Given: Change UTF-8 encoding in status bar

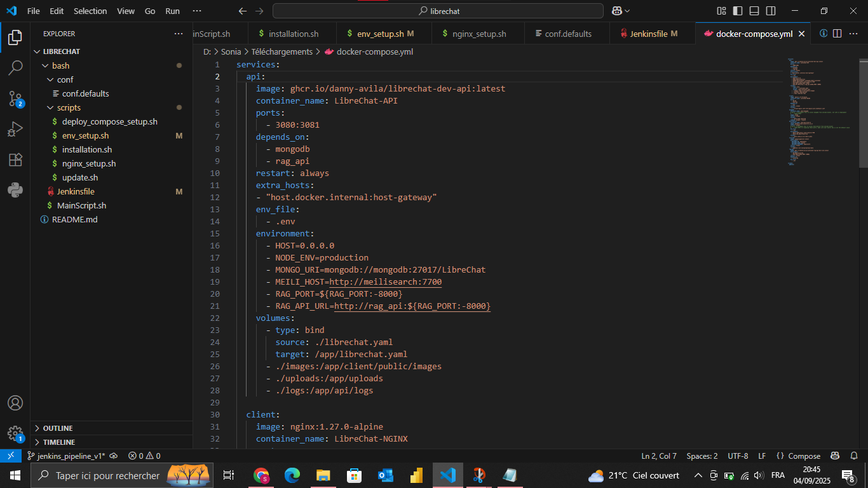Looking at the screenshot, I should (738, 456).
